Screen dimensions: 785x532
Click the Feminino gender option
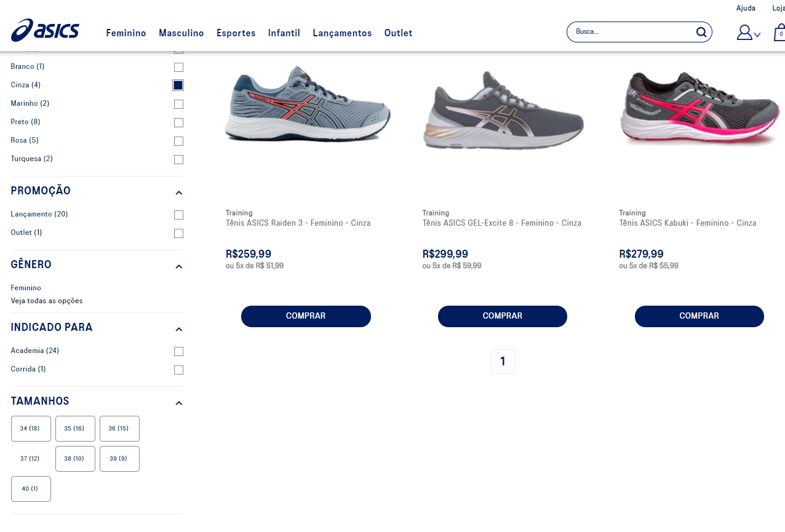26,288
